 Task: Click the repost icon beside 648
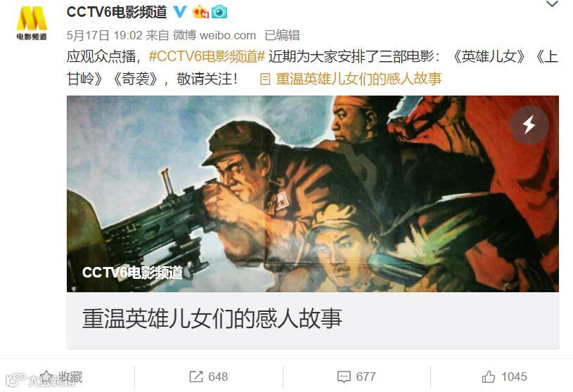point(196,377)
